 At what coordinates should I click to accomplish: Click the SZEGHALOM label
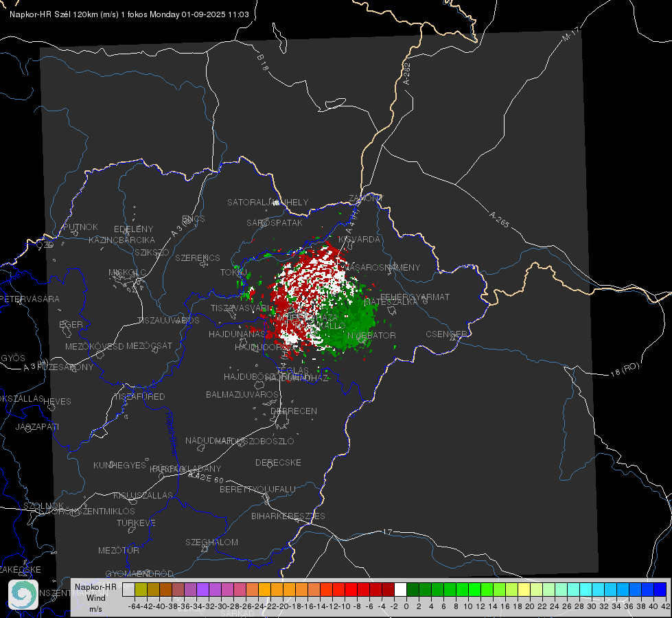click(x=211, y=542)
